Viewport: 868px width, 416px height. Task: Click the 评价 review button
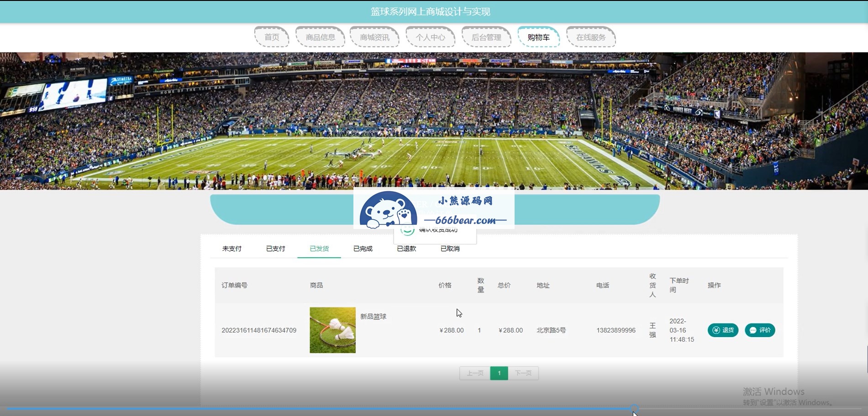[x=760, y=330]
